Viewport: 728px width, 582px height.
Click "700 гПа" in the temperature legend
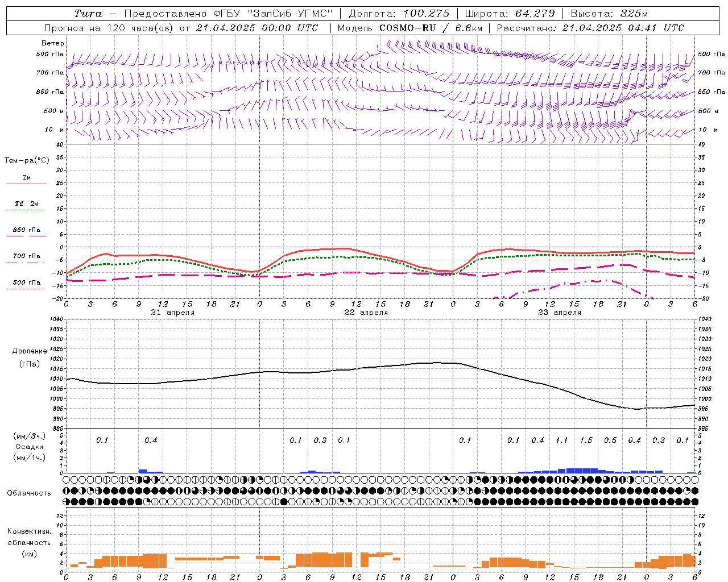pos(27,256)
